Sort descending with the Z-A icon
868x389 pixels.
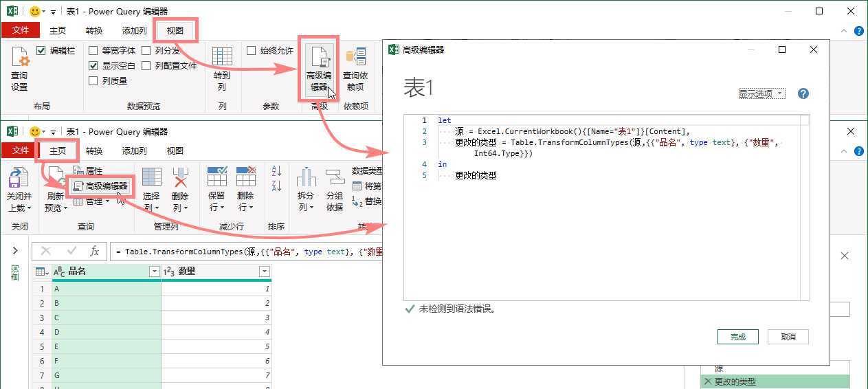277,186
